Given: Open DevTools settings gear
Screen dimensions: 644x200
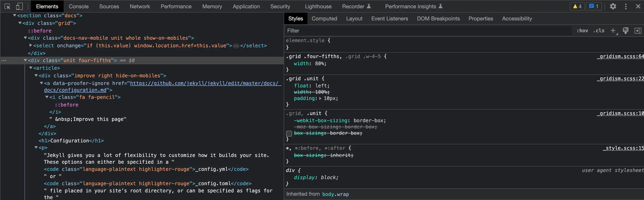Looking at the screenshot, I should click(613, 7).
